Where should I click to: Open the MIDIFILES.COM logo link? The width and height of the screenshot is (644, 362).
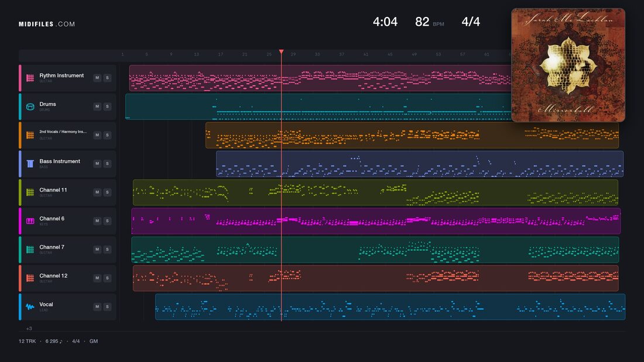(x=47, y=24)
